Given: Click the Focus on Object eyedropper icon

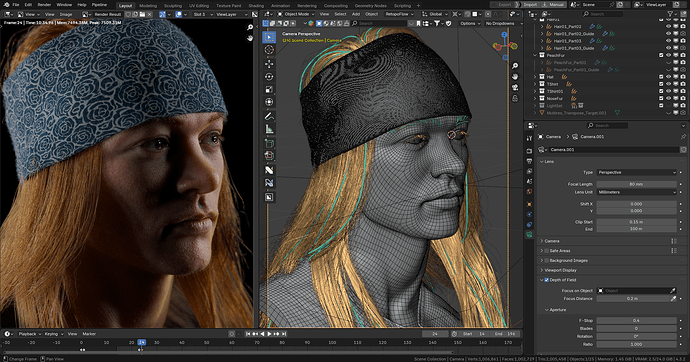Looking at the screenshot, I should coord(673,291).
